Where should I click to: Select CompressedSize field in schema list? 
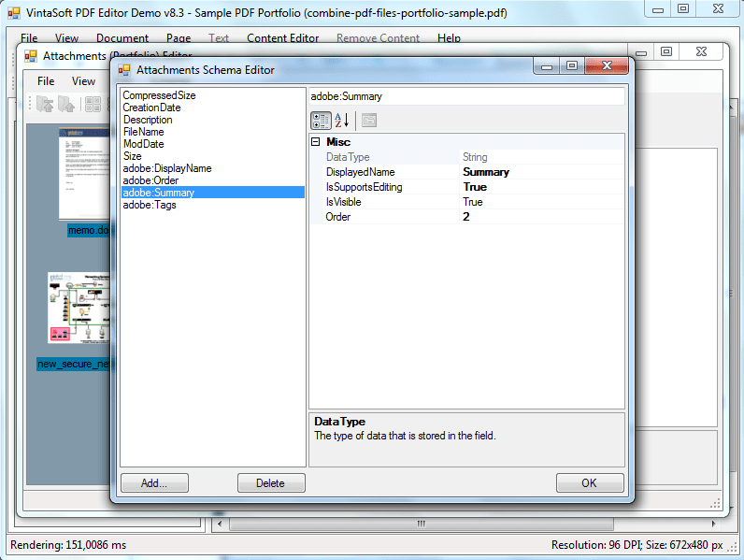[x=212, y=95]
